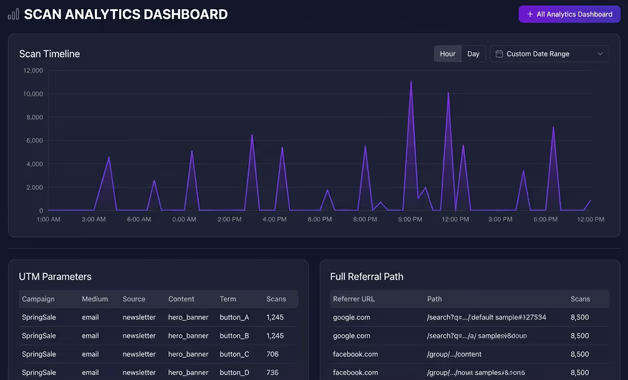Click the /group/.../content path cell

pyautogui.click(x=454, y=354)
